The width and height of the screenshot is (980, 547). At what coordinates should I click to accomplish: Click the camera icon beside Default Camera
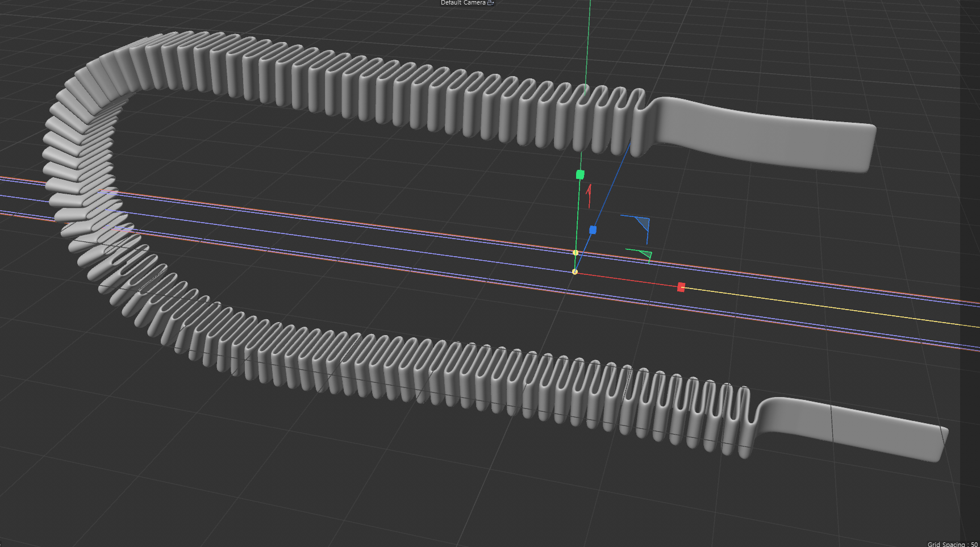(x=491, y=3)
